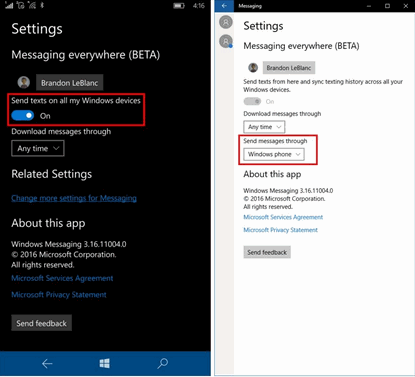Screen dimensions: 415x377
Task: Tap Send feedback button on phone
Action: (41, 323)
